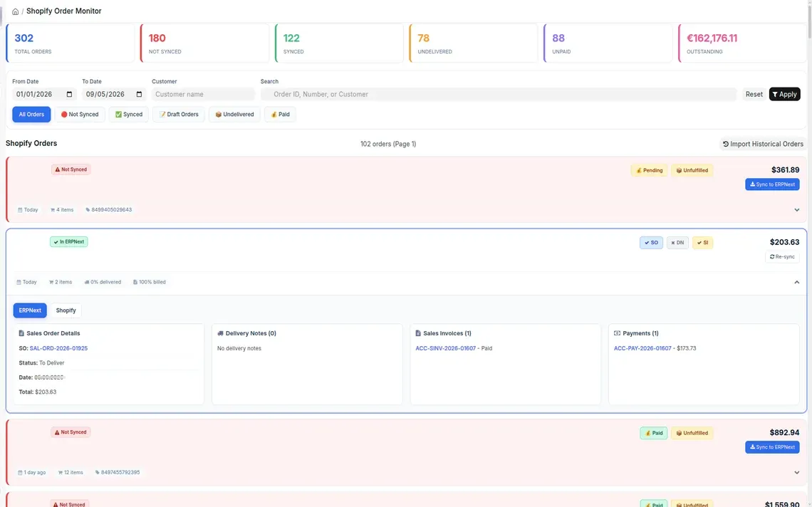Show Draft Orders filter
Viewport: 812px width, 507px height.
(179, 115)
